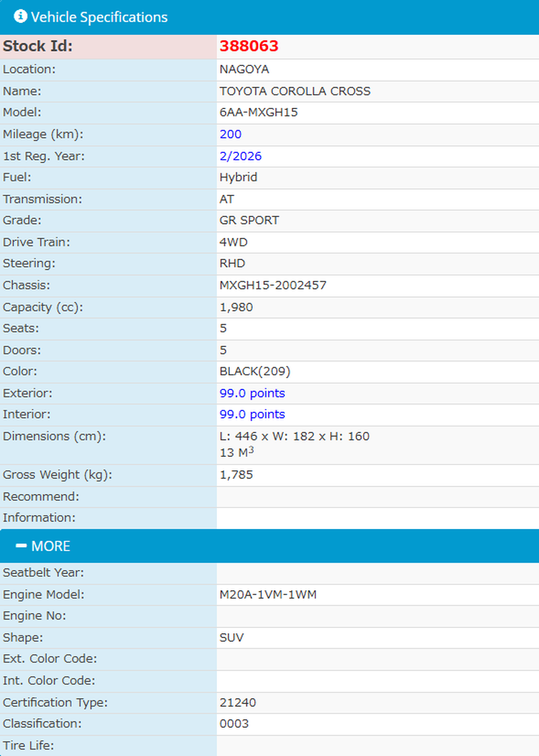The image size is (539, 756).
Task: Select the capacity value 1,980
Action: point(236,307)
